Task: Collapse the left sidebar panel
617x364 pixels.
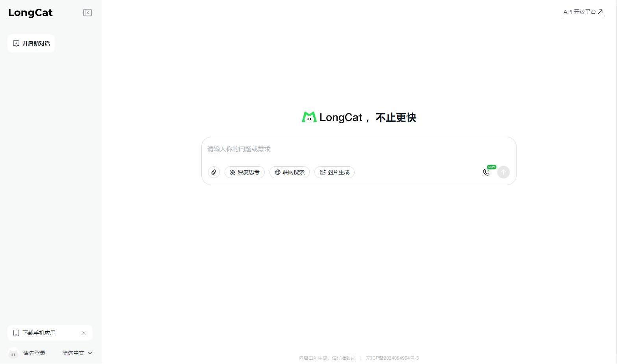Action: click(87, 13)
